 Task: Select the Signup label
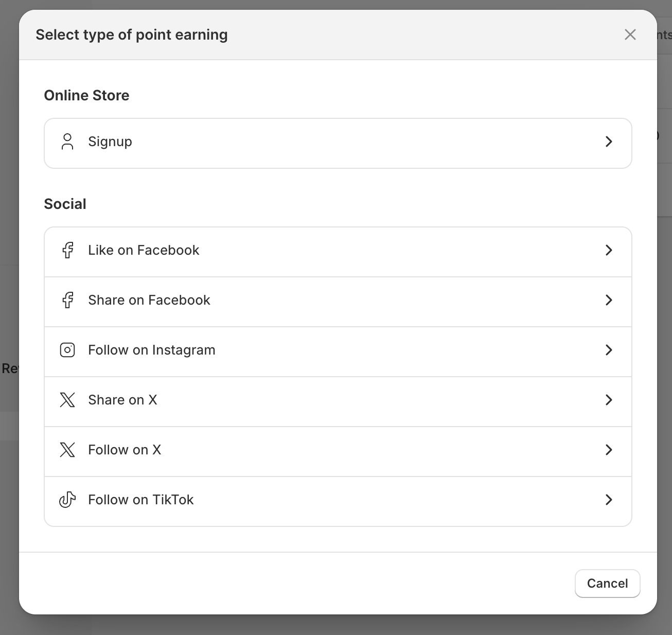click(x=110, y=142)
